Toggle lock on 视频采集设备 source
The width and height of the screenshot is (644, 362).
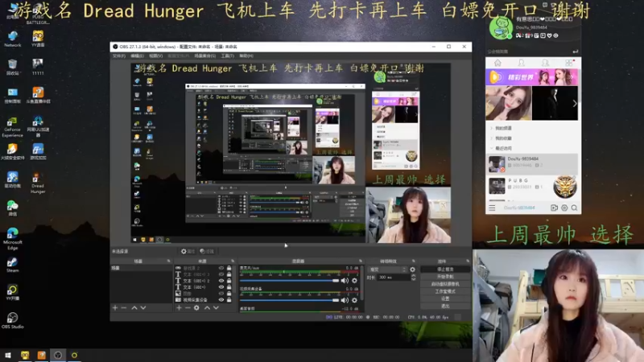point(229,300)
